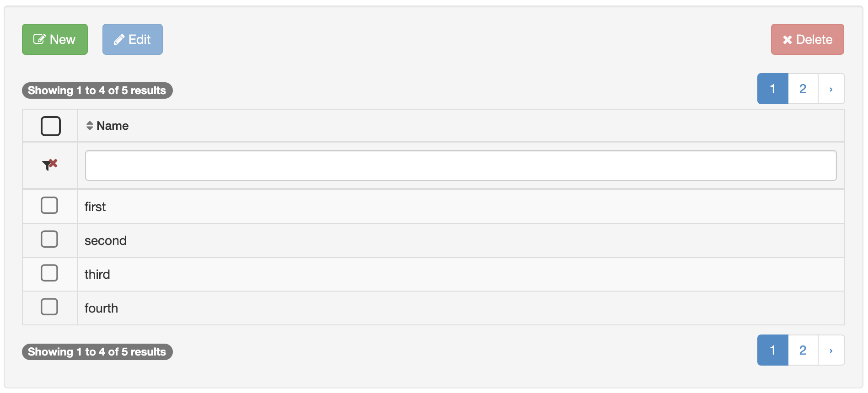Click next page arrow in bottom pagination
Image resolution: width=868 pixels, height=393 pixels.
[x=831, y=350]
